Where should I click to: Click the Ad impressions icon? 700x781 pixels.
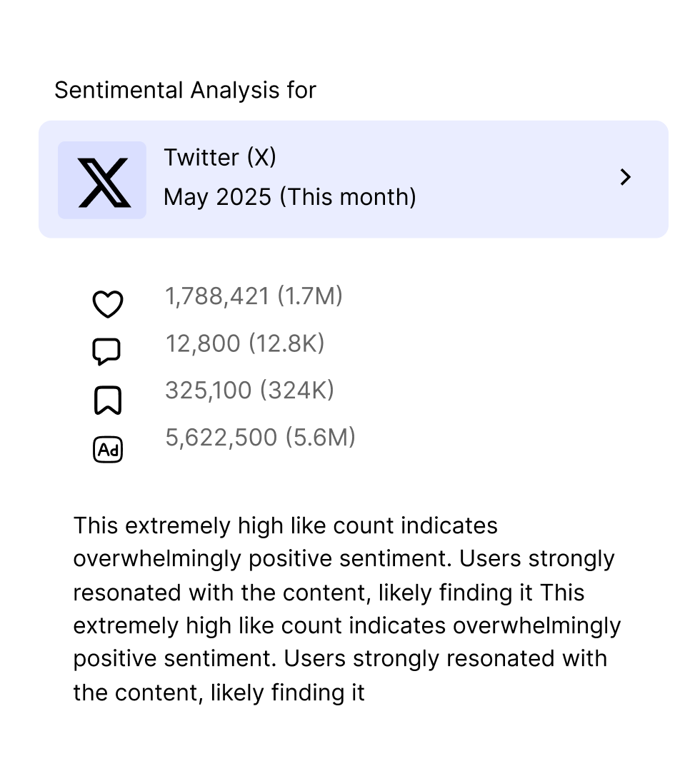coord(108,450)
